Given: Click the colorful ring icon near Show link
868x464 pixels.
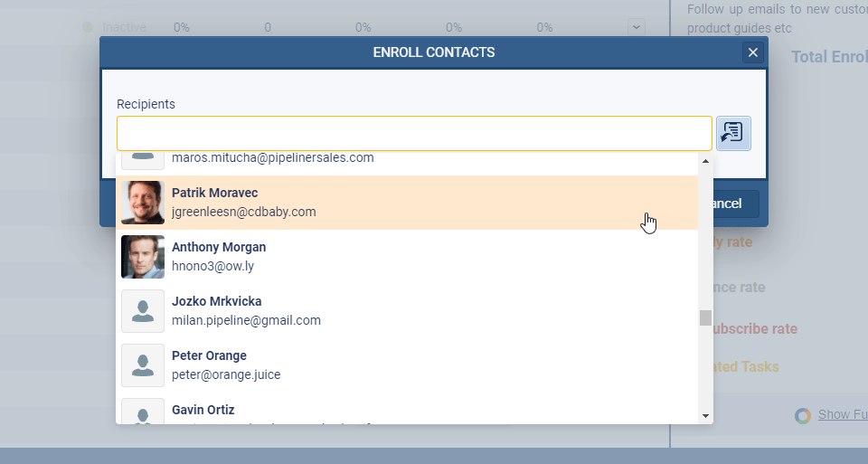Looking at the screenshot, I should pyautogui.click(x=802, y=415).
